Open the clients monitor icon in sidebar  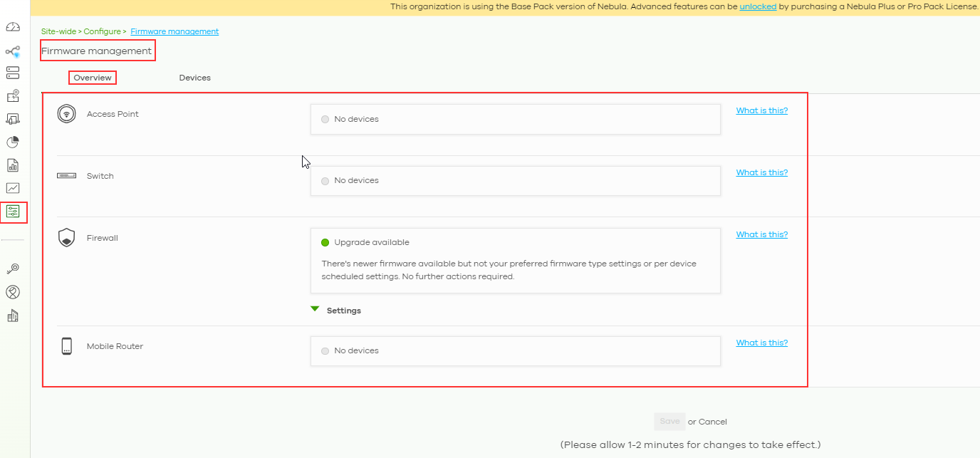click(13, 119)
